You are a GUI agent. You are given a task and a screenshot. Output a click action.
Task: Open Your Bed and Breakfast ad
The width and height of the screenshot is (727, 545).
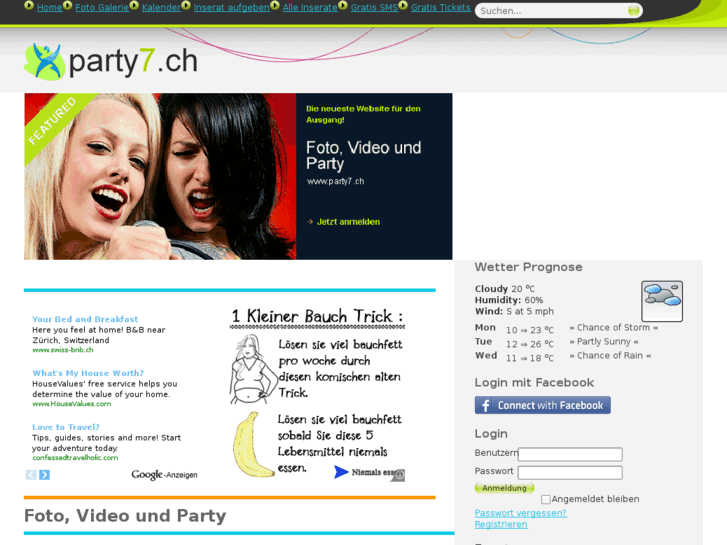coord(85,319)
